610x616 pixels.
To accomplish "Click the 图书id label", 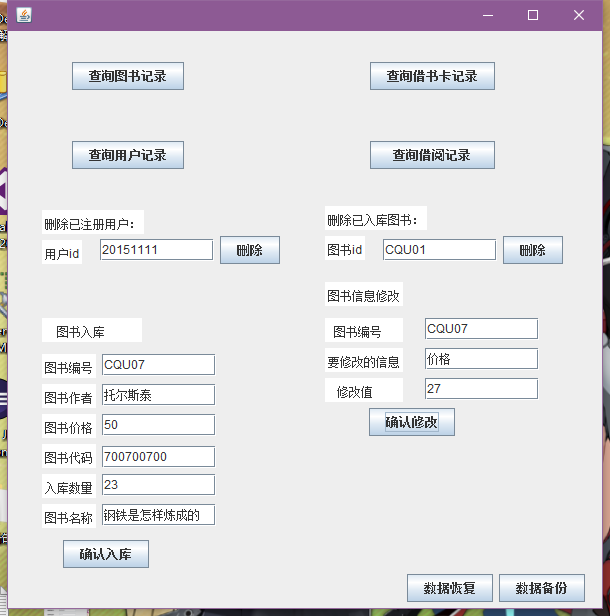I will click(x=345, y=248).
